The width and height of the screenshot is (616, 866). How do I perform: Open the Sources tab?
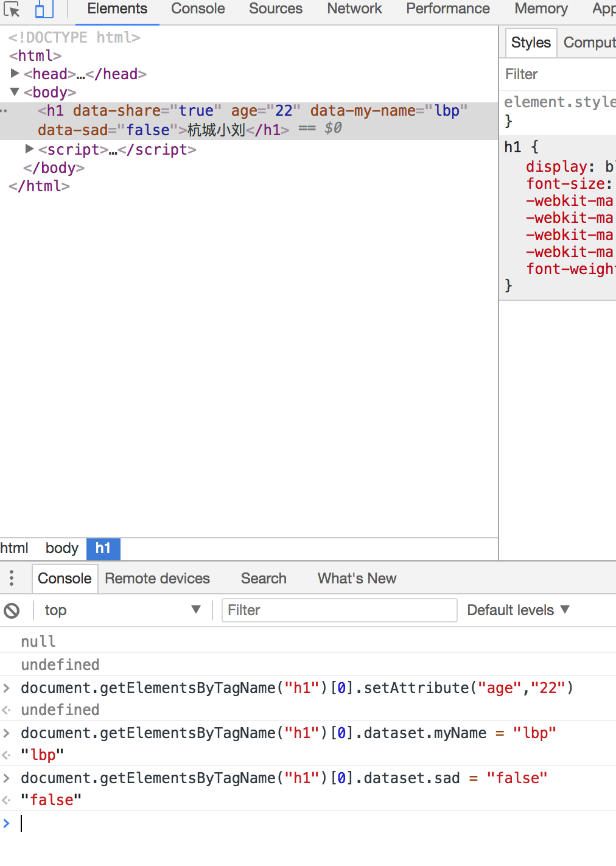276,9
